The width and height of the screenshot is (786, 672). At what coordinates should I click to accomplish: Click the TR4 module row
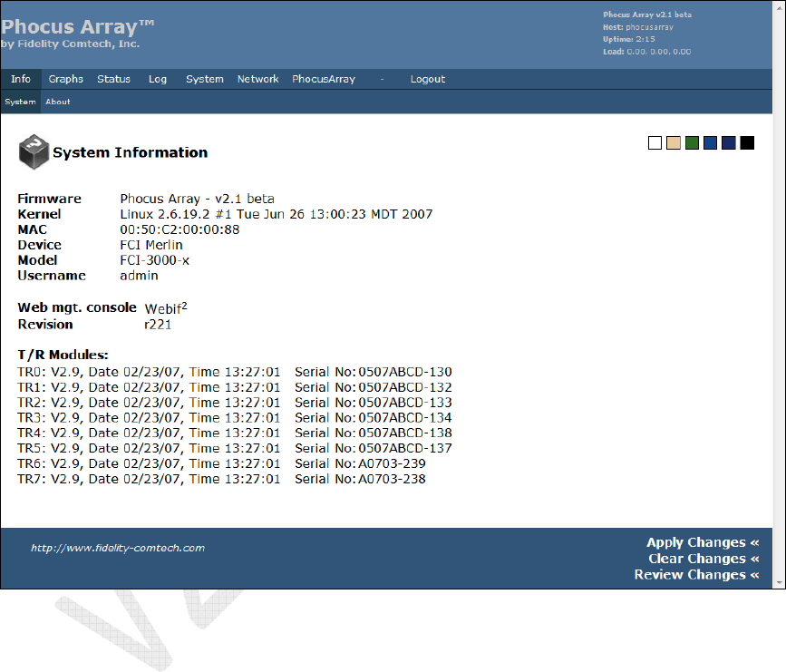[x=235, y=433]
